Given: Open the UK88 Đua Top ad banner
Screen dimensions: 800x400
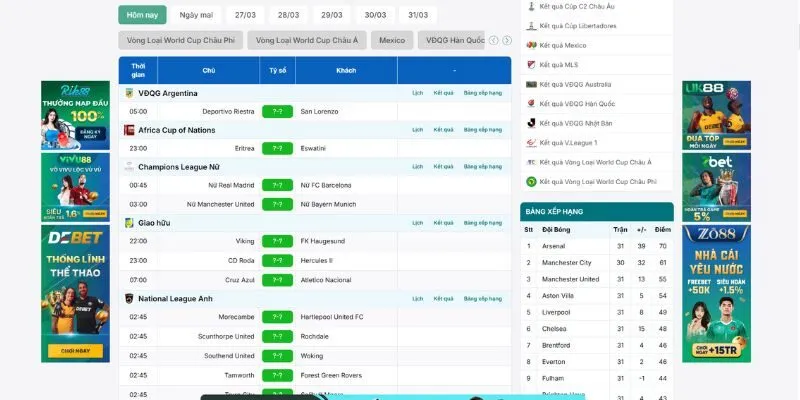Looking at the screenshot, I should click(716, 115).
